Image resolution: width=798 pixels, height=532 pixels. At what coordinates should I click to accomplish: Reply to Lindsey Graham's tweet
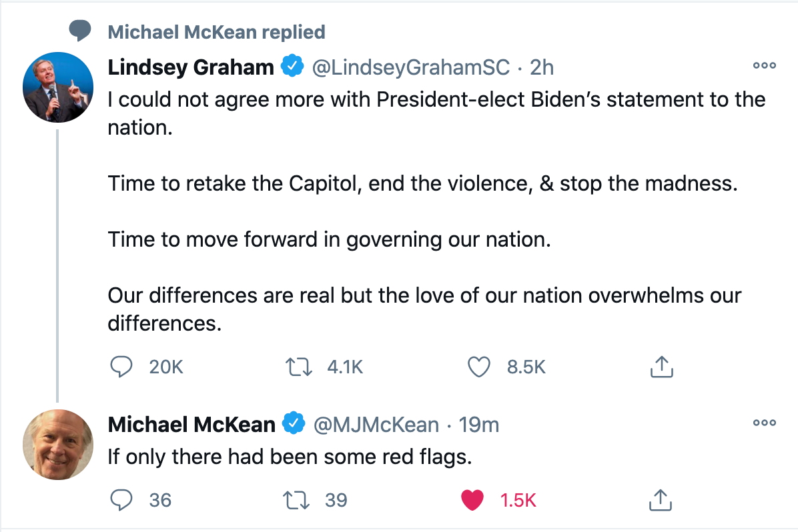coord(120,367)
